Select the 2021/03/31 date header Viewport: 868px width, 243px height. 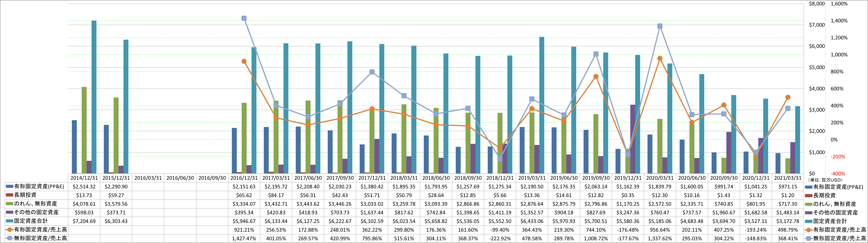788,178
